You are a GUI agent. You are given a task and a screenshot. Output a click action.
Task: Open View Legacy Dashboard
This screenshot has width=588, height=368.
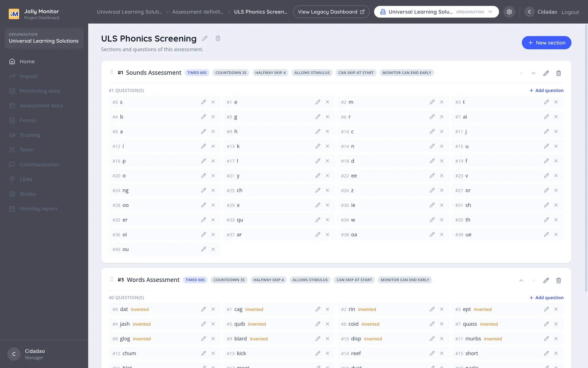pyautogui.click(x=331, y=12)
